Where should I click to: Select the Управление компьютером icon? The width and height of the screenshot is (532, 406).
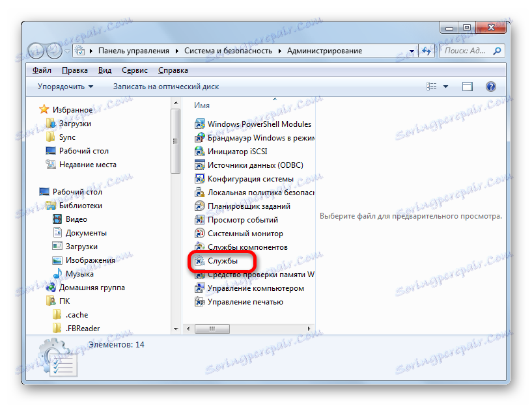199,288
